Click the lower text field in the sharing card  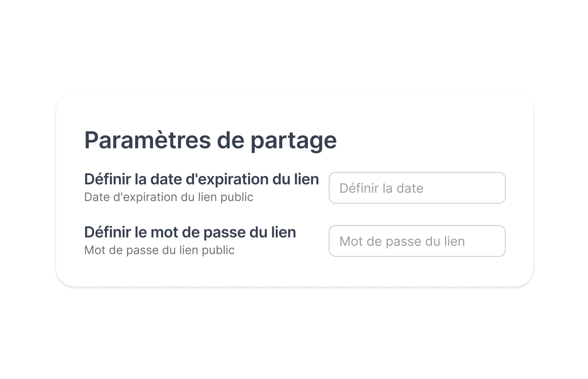(417, 241)
